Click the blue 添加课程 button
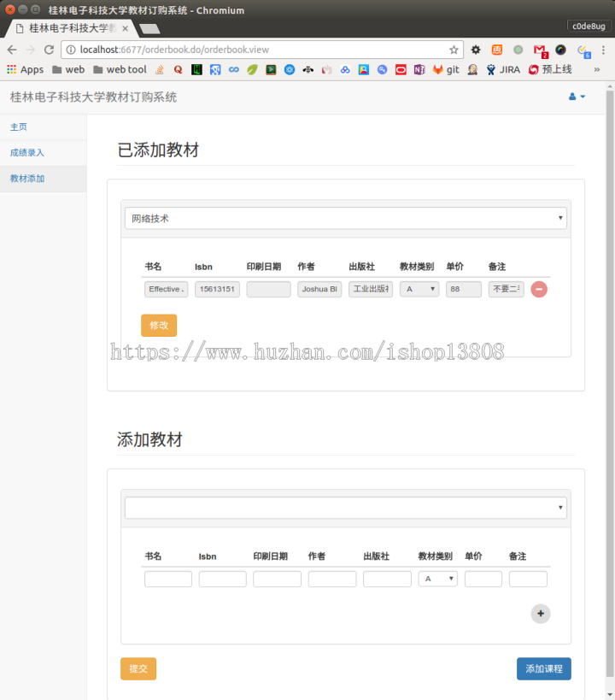 click(544, 668)
